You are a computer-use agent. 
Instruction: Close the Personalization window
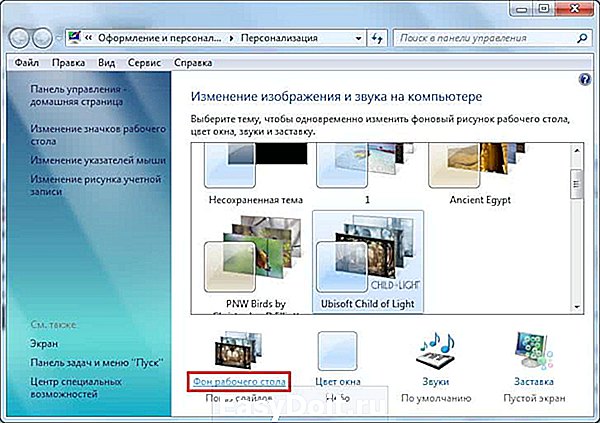tap(574, 8)
